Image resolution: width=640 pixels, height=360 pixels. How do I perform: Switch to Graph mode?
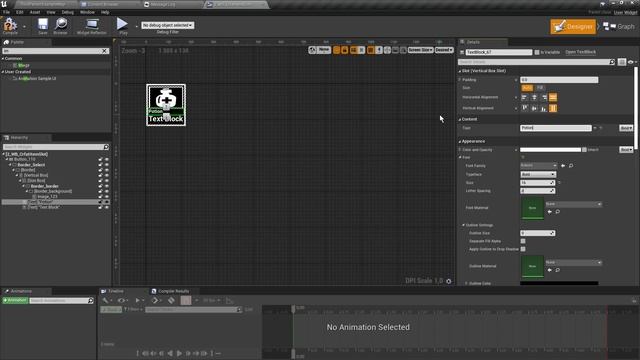point(619,27)
